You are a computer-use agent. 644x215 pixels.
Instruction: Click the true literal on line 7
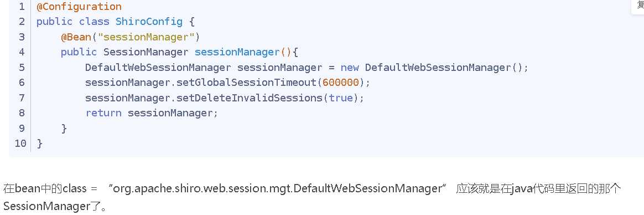(x=340, y=98)
